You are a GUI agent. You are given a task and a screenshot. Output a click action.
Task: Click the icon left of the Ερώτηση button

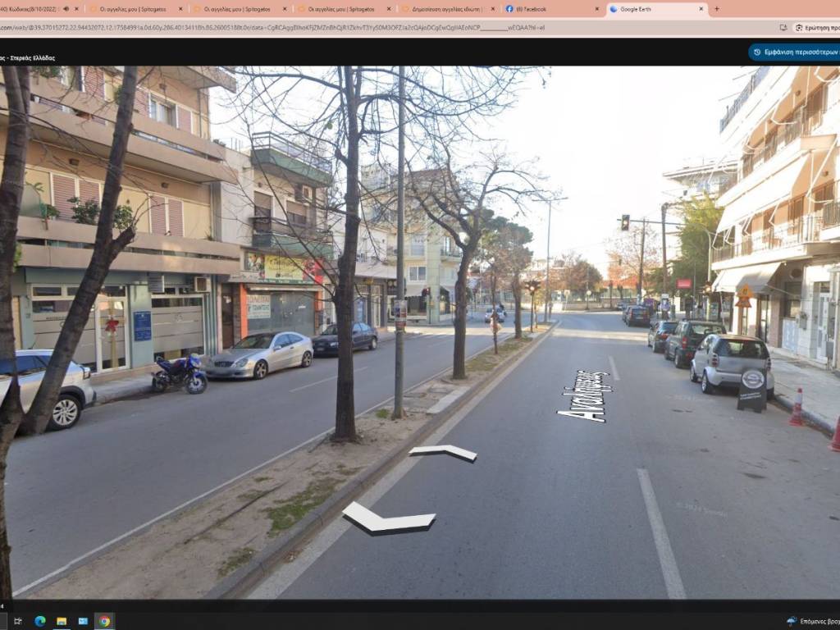tap(783, 27)
